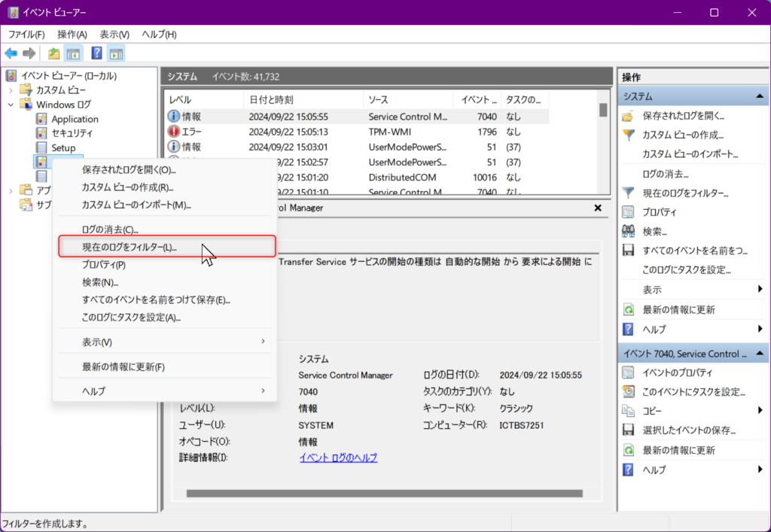Click the filter icon for 現在のログをフィルター in actions pane
771x532 pixels.
[x=628, y=193]
